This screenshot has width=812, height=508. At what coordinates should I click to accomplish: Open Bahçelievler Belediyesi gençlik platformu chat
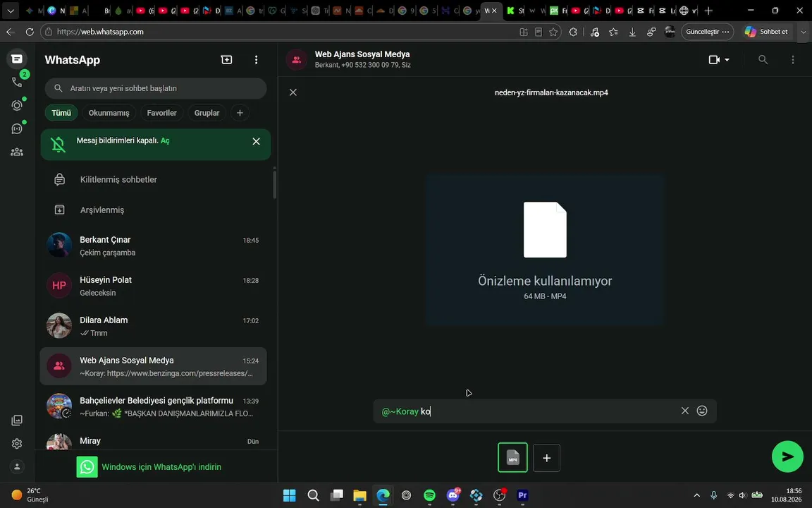click(x=153, y=406)
